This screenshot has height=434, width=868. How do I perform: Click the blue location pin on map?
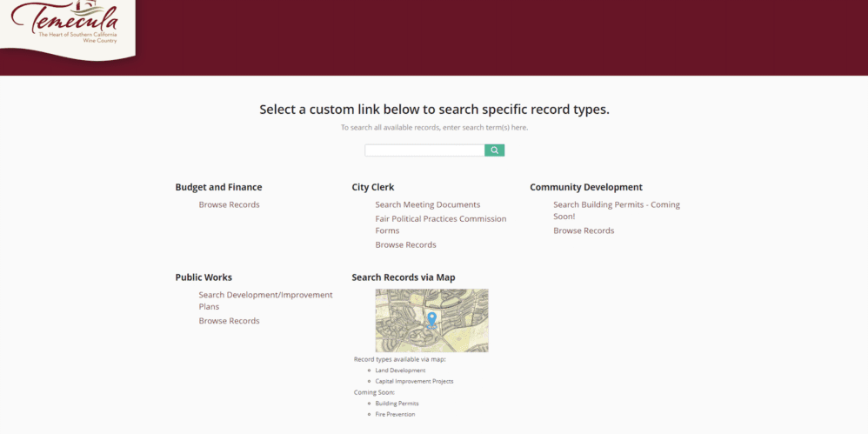point(431,318)
